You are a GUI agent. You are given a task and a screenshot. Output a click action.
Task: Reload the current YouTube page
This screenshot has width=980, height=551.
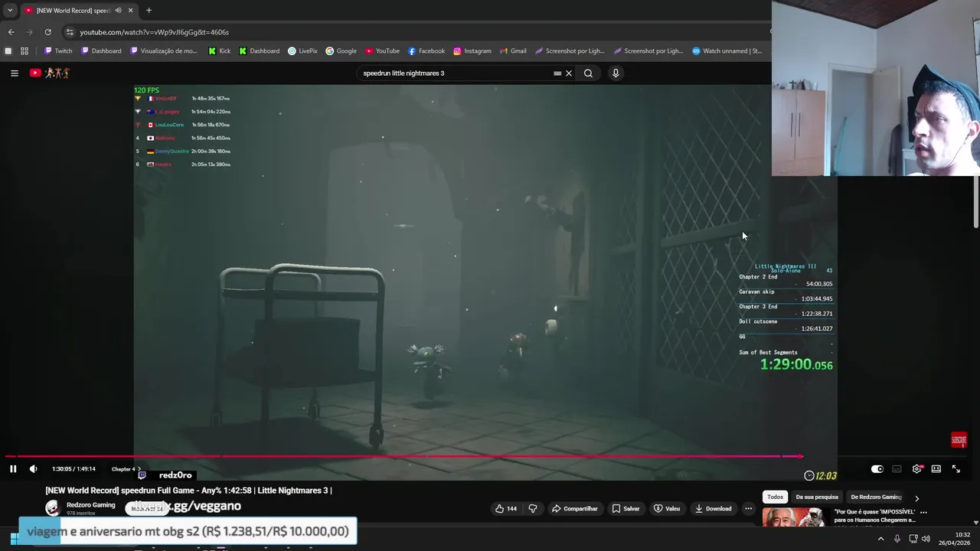pos(47,32)
